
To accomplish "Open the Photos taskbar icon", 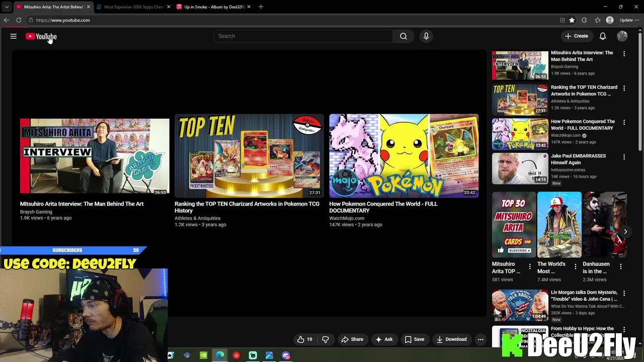I will coord(269,355).
